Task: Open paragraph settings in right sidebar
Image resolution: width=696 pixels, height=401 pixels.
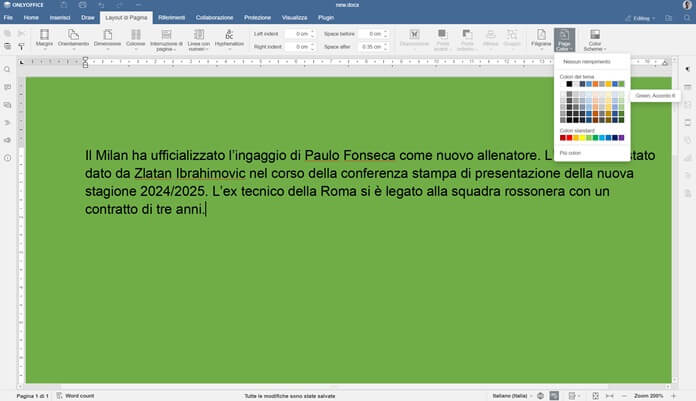Action: (688, 69)
